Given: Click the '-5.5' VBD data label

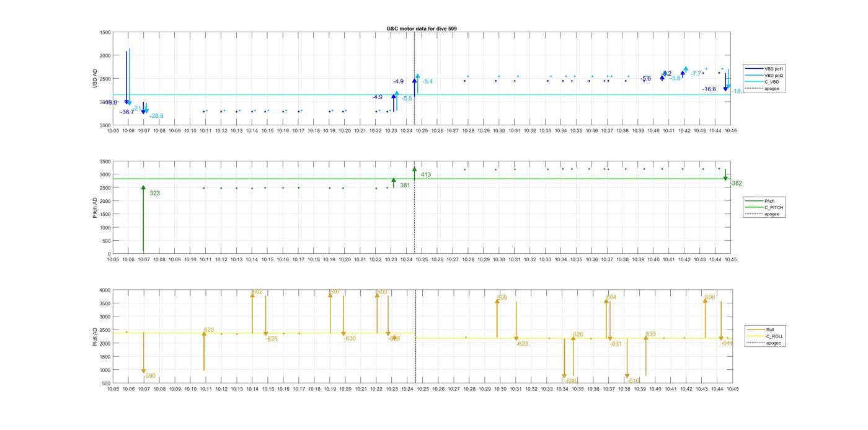Looking at the screenshot, I should (x=407, y=99).
